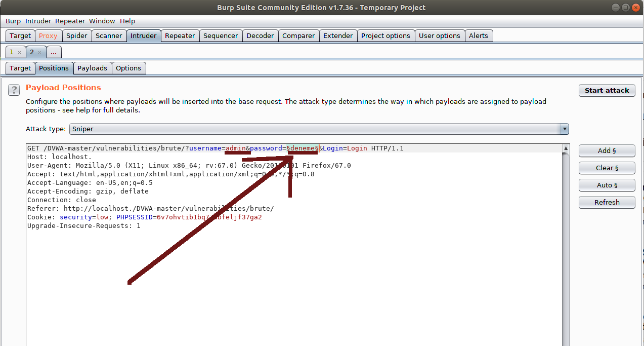Viewport: 644px width, 346px height.
Task: Go to the Spider tab
Action: pos(77,35)
